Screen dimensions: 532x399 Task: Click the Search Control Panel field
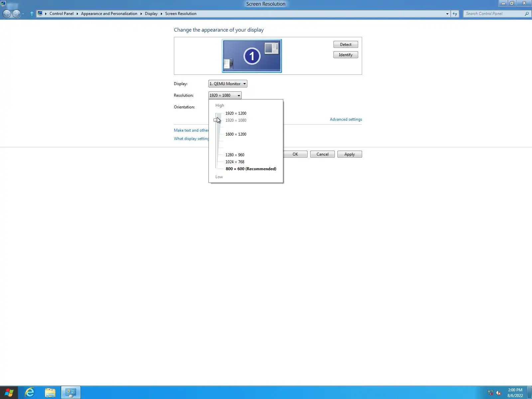point(494,14)
